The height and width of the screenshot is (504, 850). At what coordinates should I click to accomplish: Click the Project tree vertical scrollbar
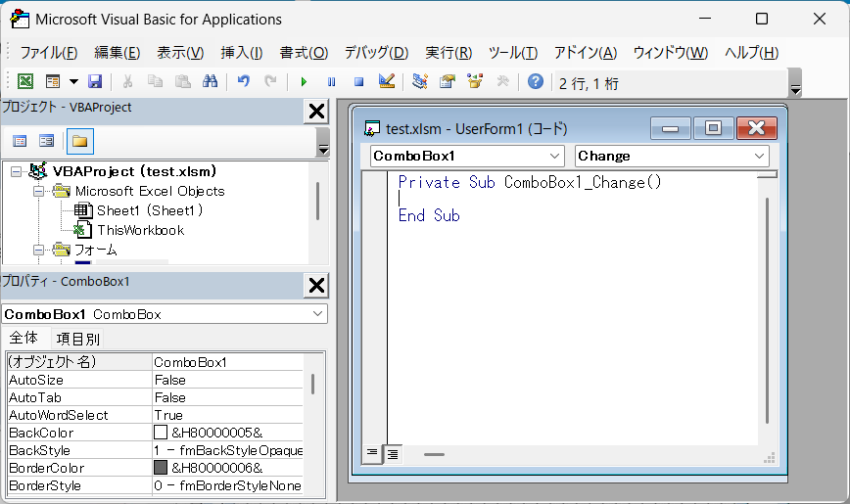(x=317, y=201)
